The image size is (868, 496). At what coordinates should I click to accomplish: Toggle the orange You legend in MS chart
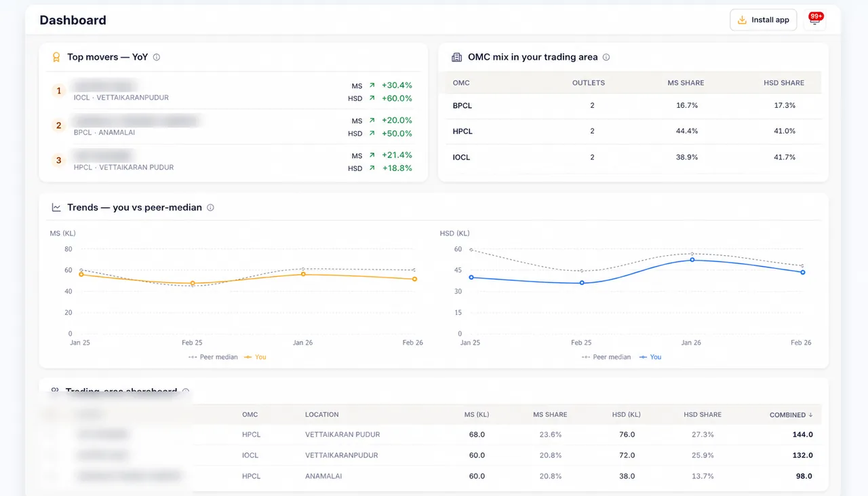pos(255,357)
